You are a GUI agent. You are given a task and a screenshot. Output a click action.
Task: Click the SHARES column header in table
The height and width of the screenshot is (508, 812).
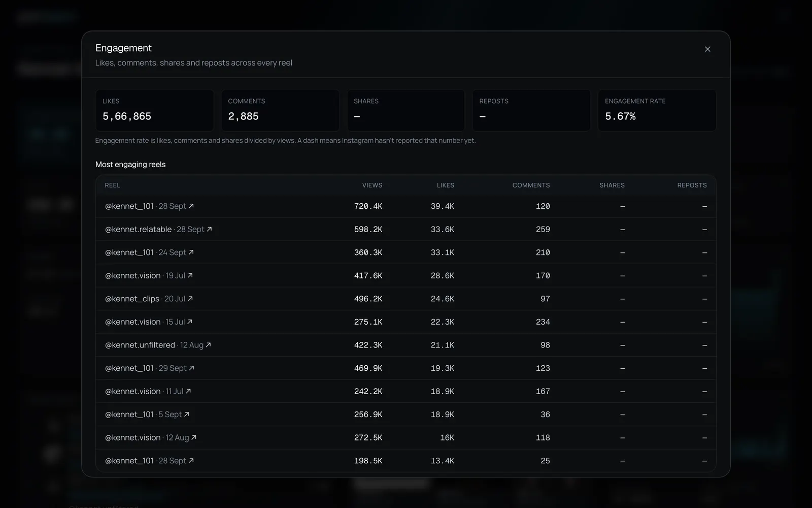[x=612, y=185]
